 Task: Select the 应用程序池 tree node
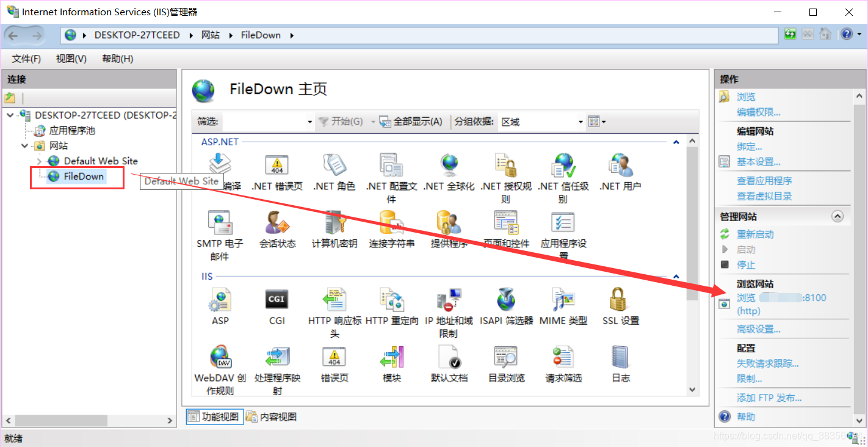click(72, 131)
